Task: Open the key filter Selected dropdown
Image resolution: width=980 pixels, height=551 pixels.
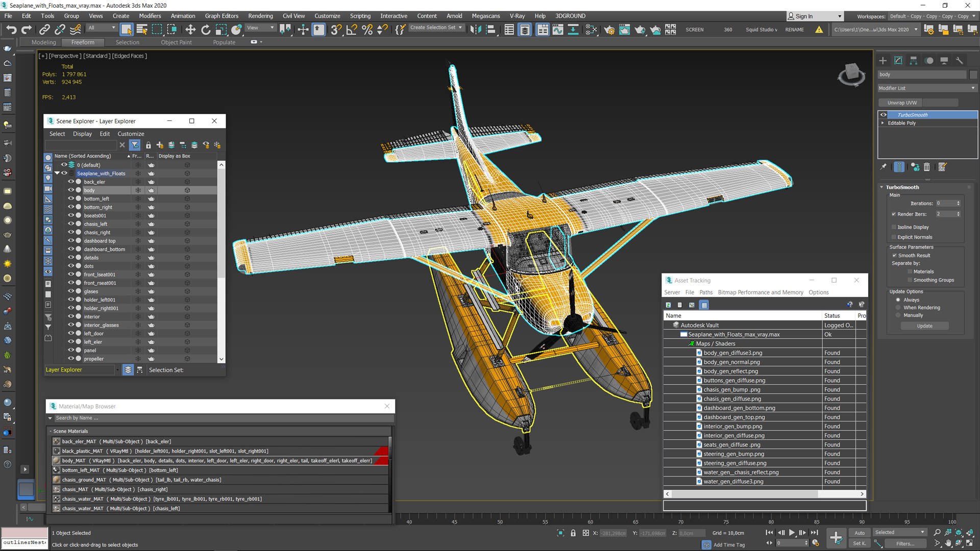Action: [899, 533]
